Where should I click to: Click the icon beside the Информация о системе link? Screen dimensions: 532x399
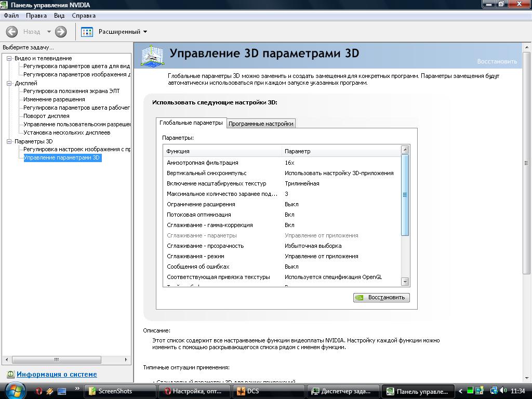(10, 374)
